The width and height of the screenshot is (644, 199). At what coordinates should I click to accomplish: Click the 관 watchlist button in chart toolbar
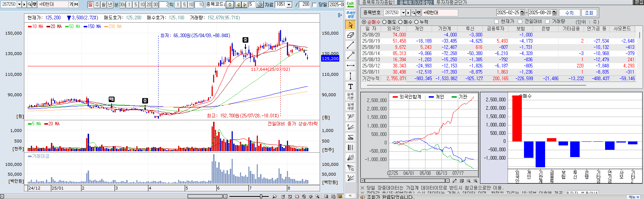coord(35,4)
